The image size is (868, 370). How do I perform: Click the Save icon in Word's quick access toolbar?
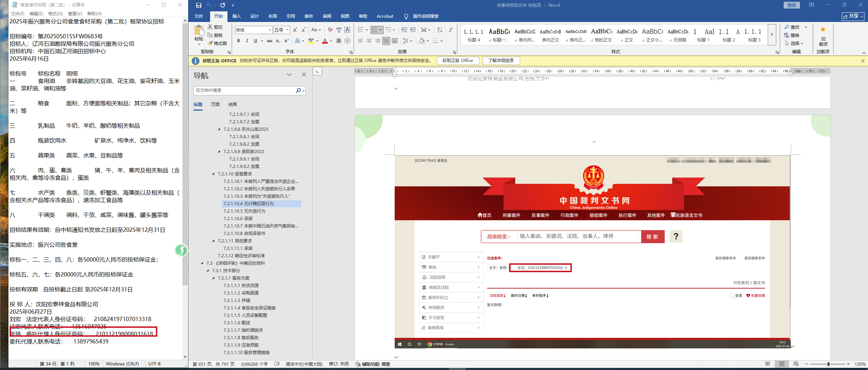pos(199,5)
